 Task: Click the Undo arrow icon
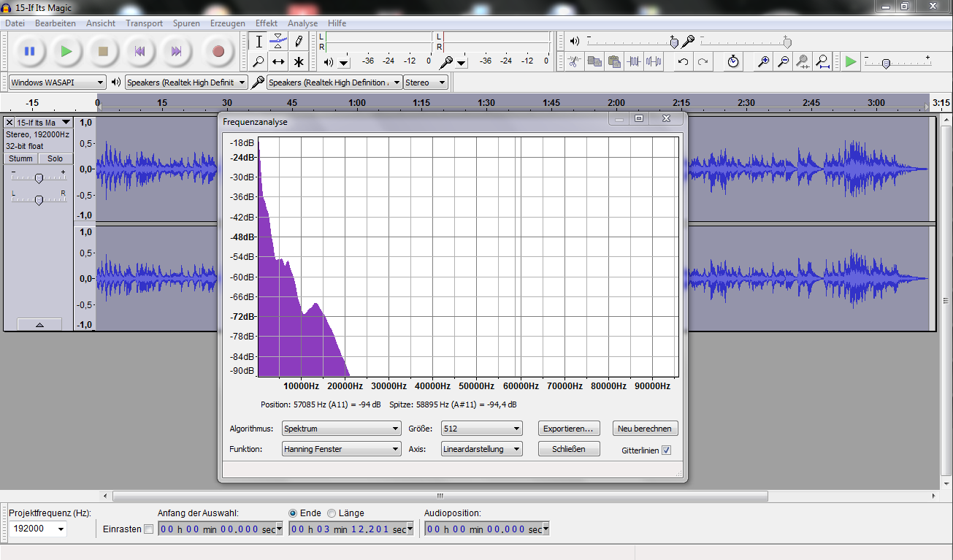click(x=683, y=61)
